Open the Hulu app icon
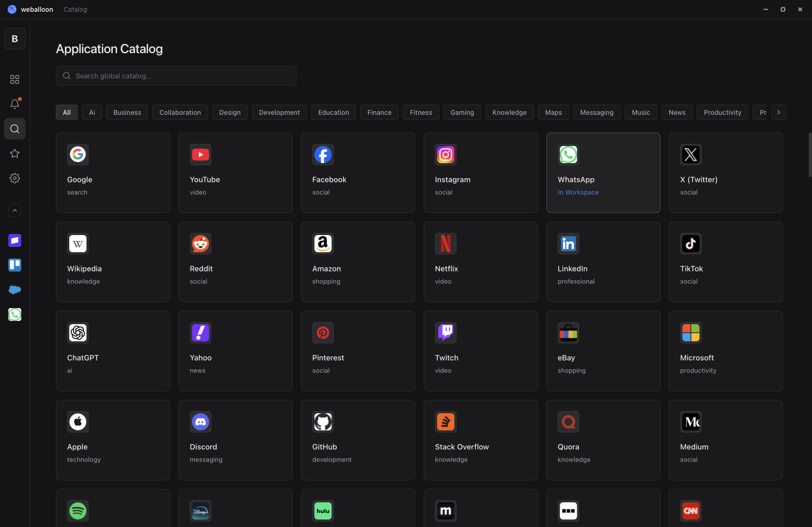 (323, 511)
